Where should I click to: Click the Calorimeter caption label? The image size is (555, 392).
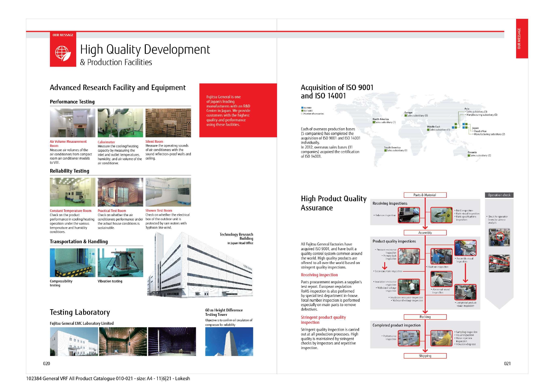[x=106, y=142]
